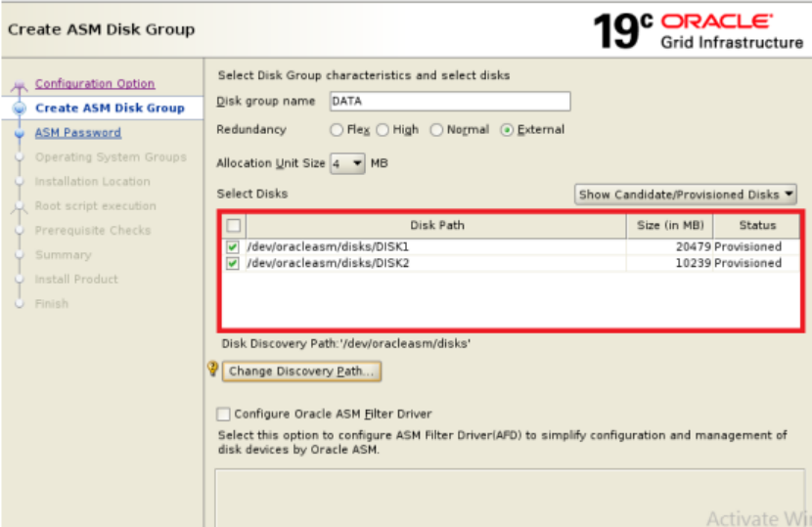
Task: Choose Normal redundancy radio button
Action: coord(436,130)
